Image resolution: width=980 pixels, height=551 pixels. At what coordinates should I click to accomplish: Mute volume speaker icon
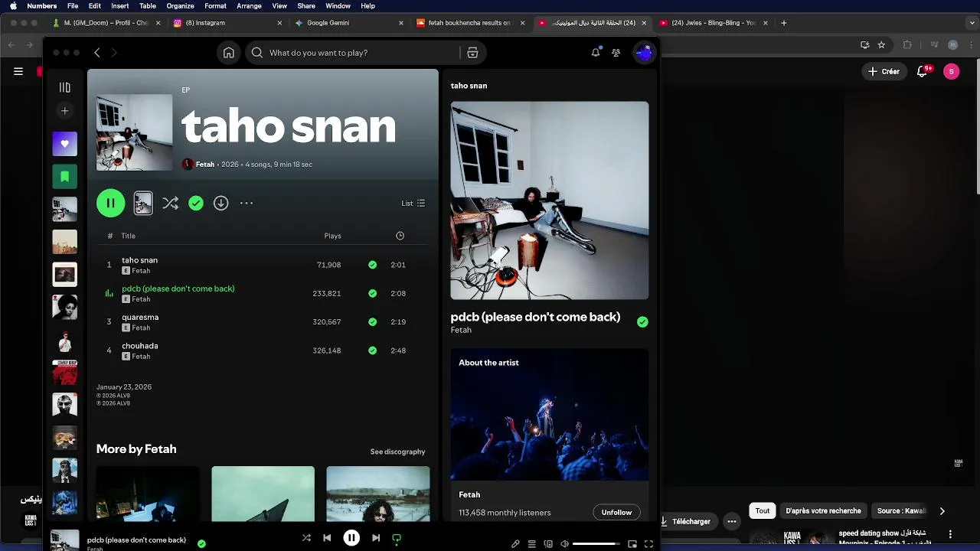click(564, 544)
